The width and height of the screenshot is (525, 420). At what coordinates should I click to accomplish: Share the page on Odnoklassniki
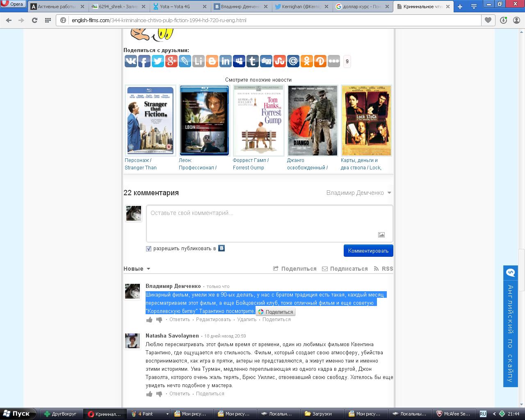[x=307, y=61]
